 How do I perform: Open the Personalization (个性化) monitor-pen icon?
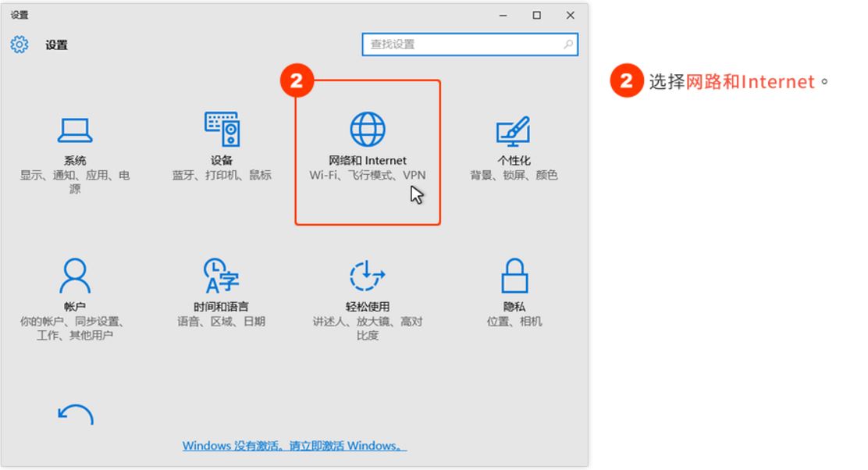coord(513,131)
